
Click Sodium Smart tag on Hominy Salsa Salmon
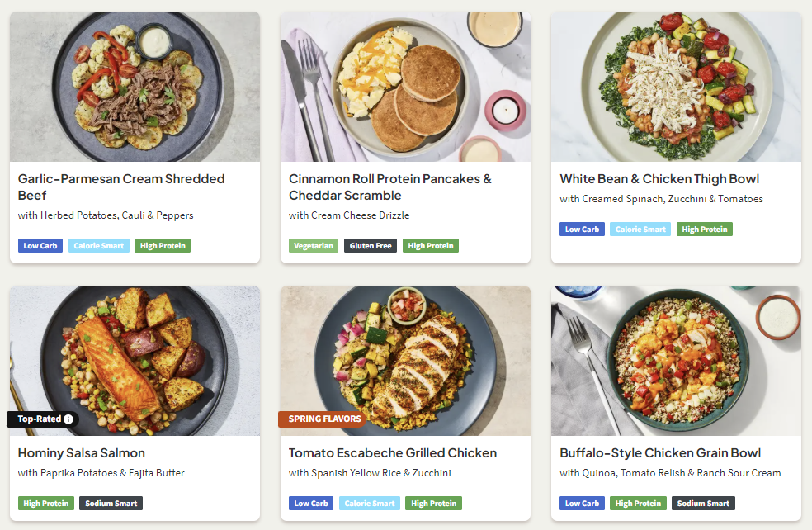111,504
